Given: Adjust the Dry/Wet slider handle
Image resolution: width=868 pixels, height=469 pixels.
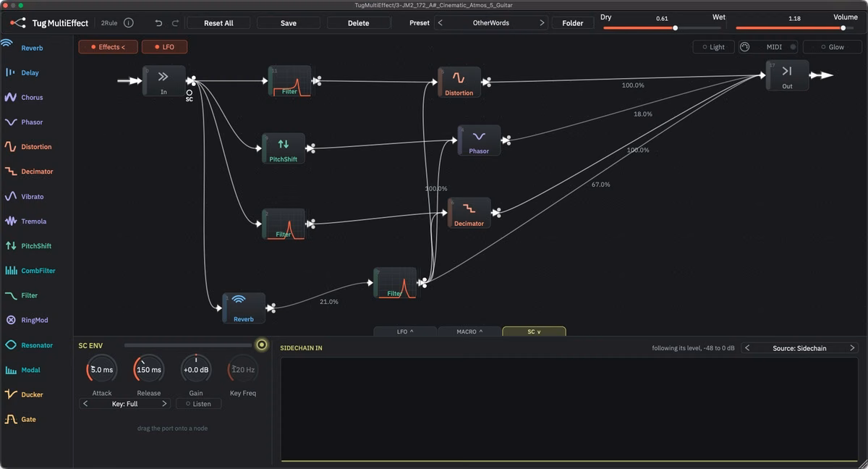Looking at the screenshot, I should (675, 28).
